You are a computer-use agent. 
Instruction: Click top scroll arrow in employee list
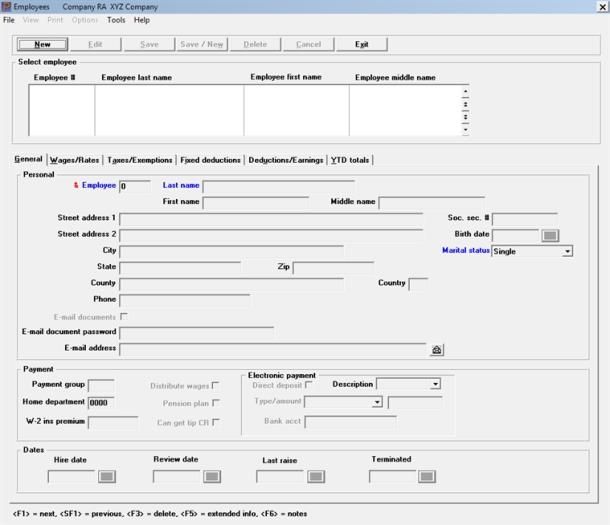465,92
